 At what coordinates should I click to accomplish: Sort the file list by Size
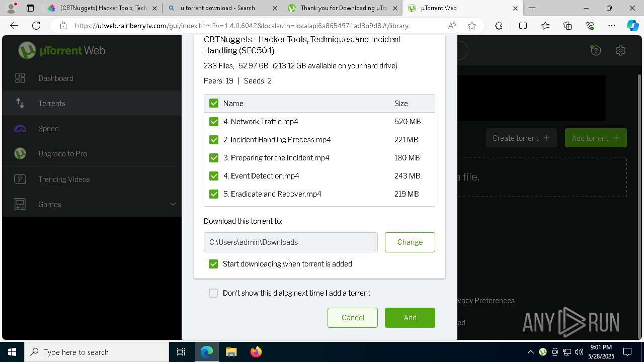click(401, 103)
